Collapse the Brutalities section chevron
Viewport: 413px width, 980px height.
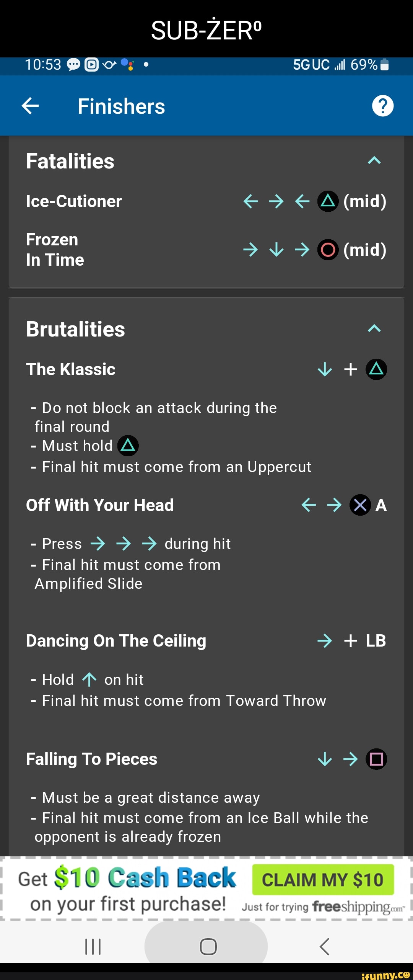374,328
